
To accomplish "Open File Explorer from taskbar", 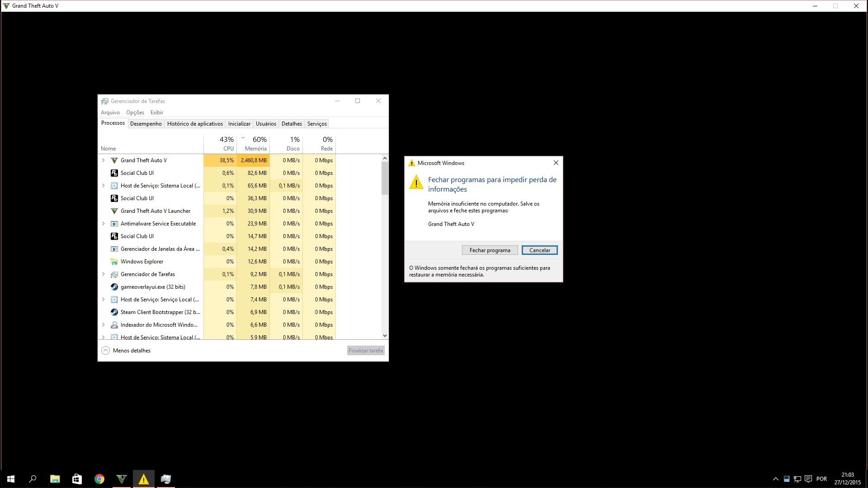I will point(55,479).
